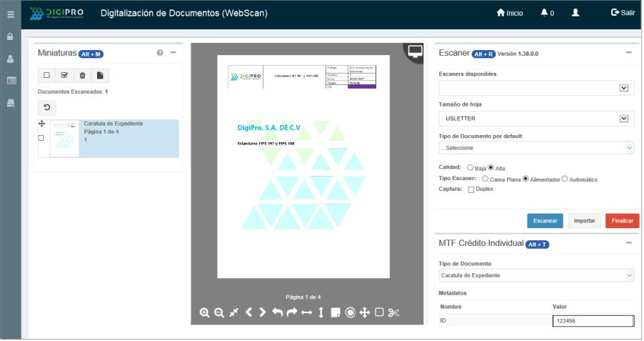644x341 pixels.
Task: Click Salir to log out
Action: click(623, 13)
